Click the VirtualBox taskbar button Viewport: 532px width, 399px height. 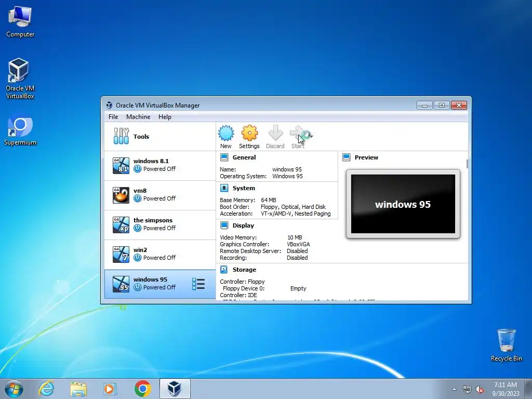coord(175,389)
